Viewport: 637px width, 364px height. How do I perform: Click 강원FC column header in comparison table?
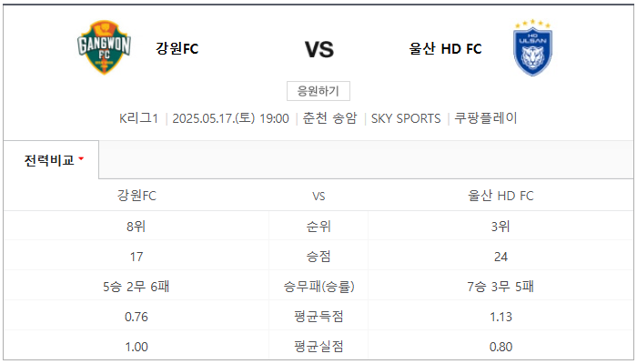click(136, 196)
